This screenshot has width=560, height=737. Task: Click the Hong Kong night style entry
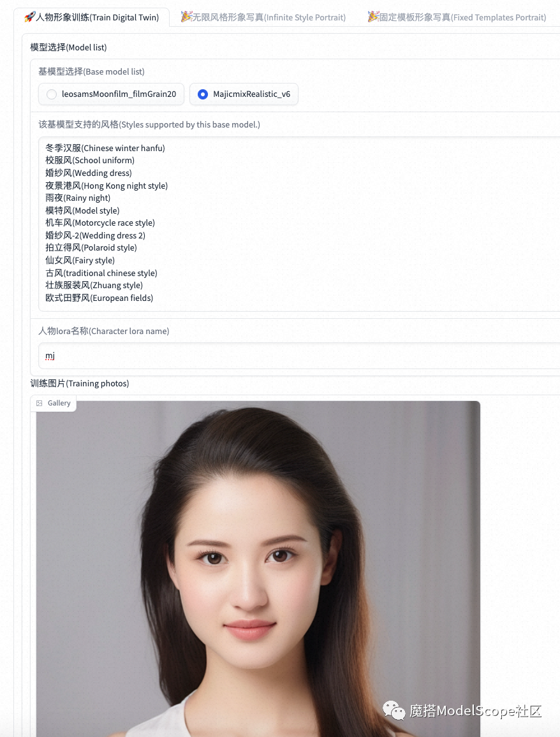coord(107,186)
